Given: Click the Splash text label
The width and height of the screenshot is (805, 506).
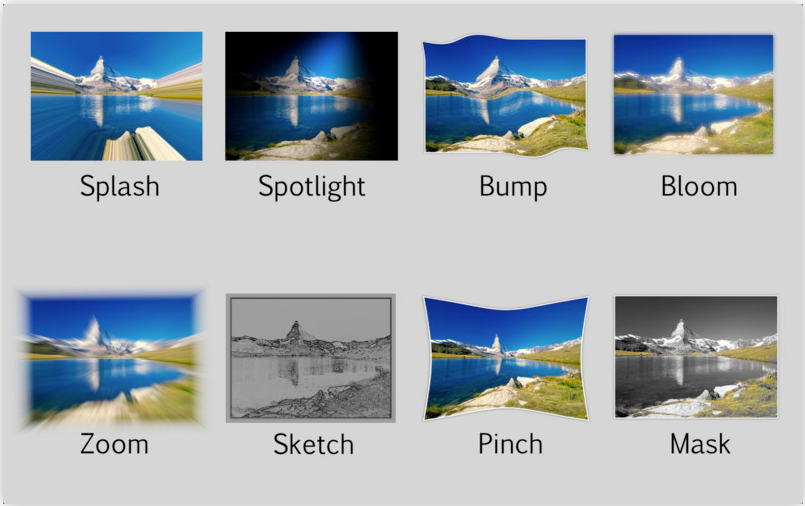Looking at the screenshot, I should click(120, 187).
